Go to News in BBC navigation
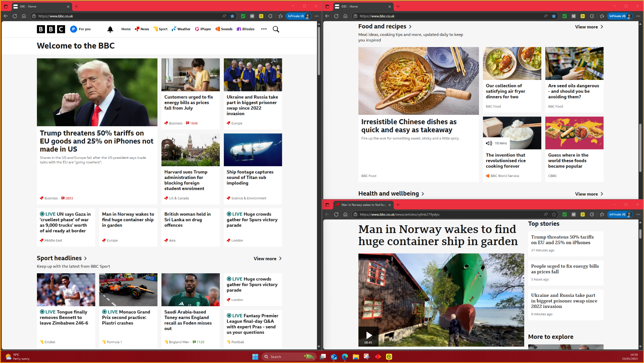The width and height of the screenshot is (644, 363). [x=142, y=29]
